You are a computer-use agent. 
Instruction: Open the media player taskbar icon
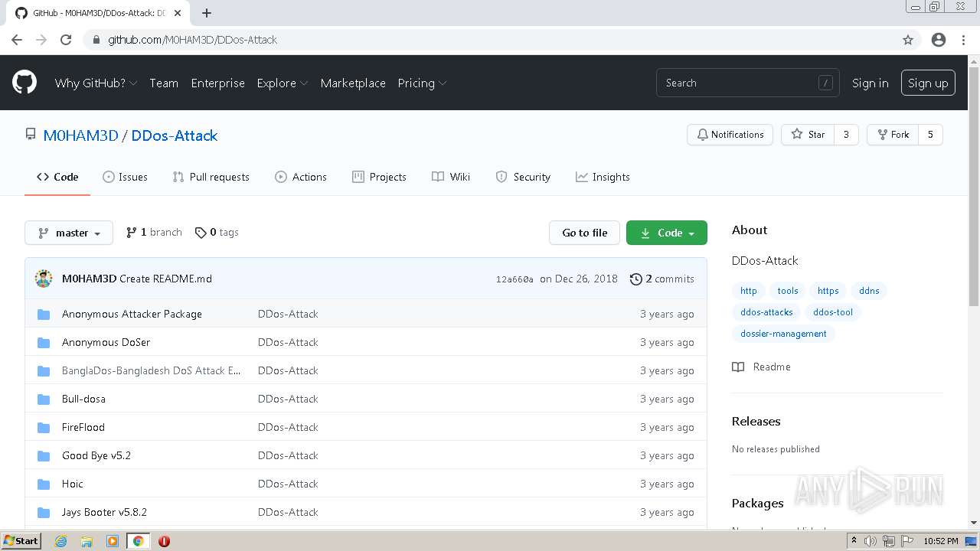point(113,541)
